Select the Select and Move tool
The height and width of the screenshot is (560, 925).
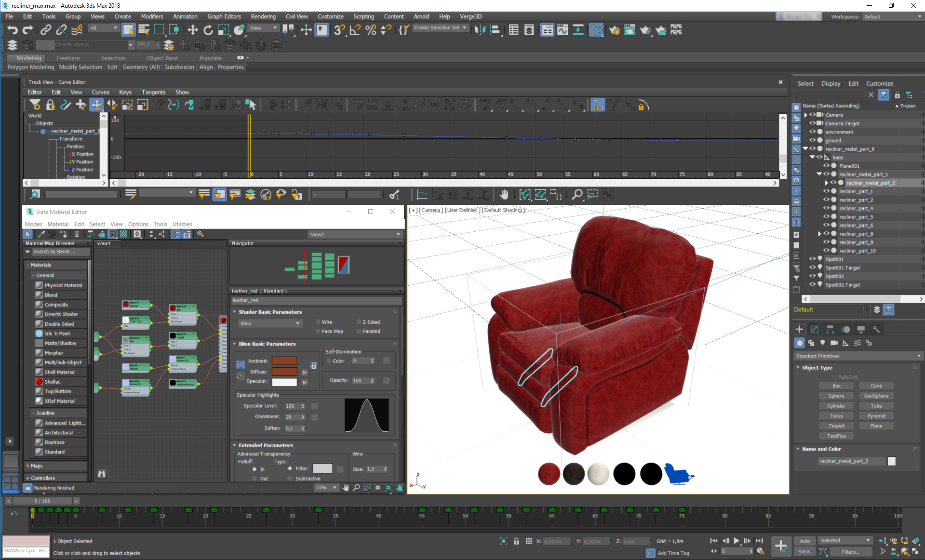click(x=192, y=30)
